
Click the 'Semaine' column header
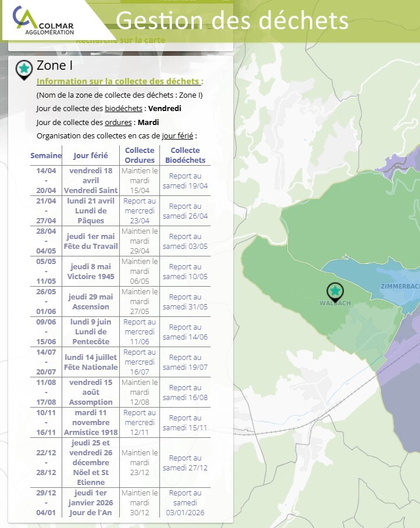(x=46, y=155)
